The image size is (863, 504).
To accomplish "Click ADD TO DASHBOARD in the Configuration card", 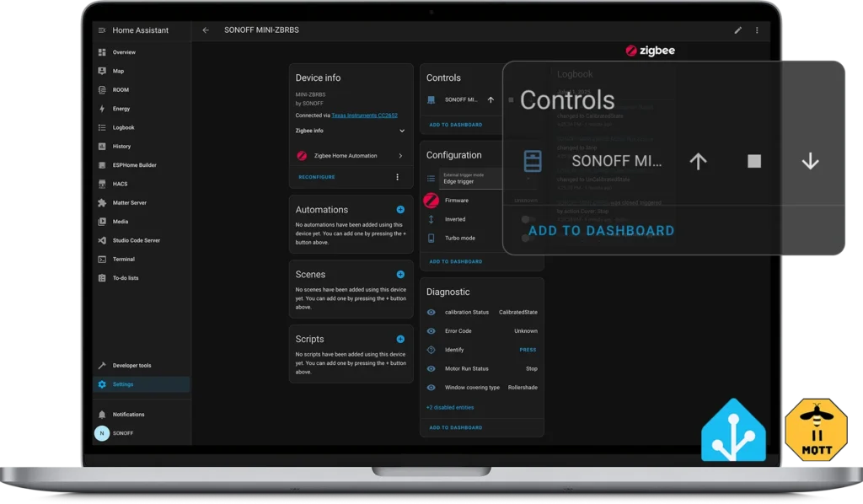I will (456, 262).
